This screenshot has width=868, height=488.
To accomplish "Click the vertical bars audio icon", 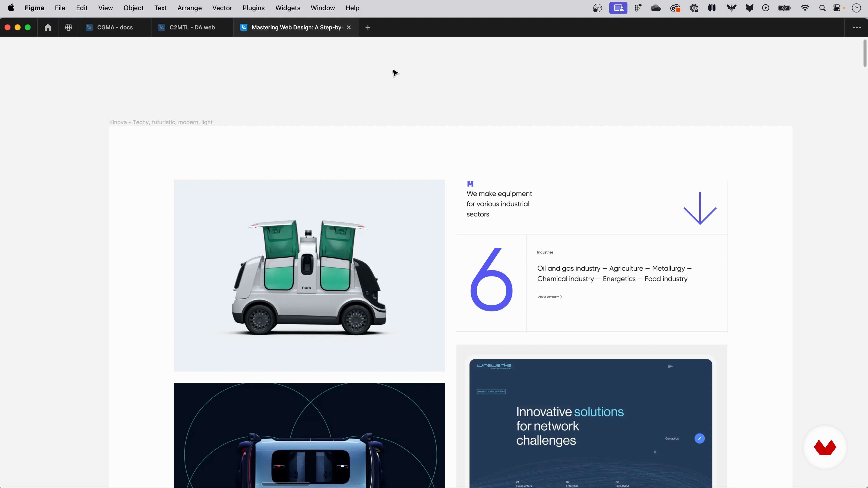I will [x=712, y=8].
